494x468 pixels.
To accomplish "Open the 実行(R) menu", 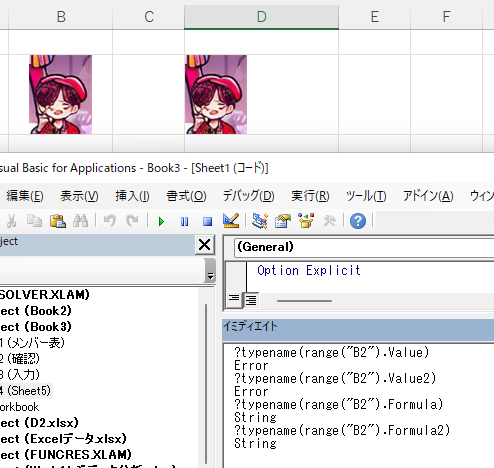I will (310, 196).
